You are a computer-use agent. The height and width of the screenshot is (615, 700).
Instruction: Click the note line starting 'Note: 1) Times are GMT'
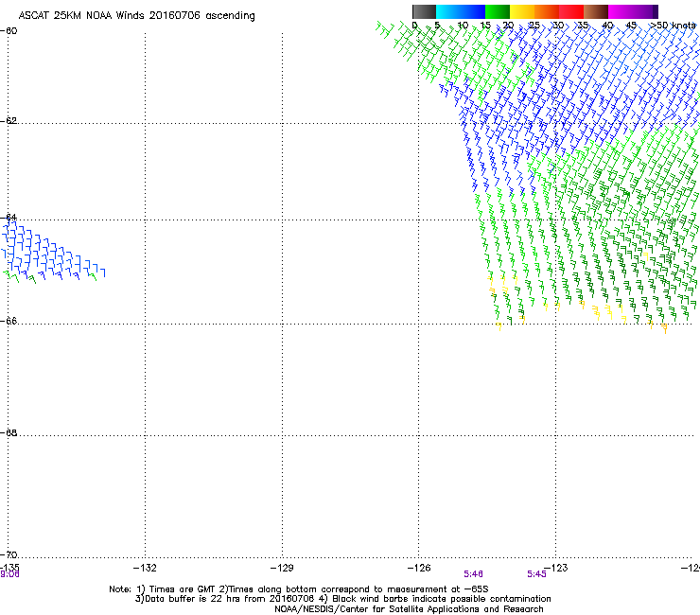[x=299, y=589]
